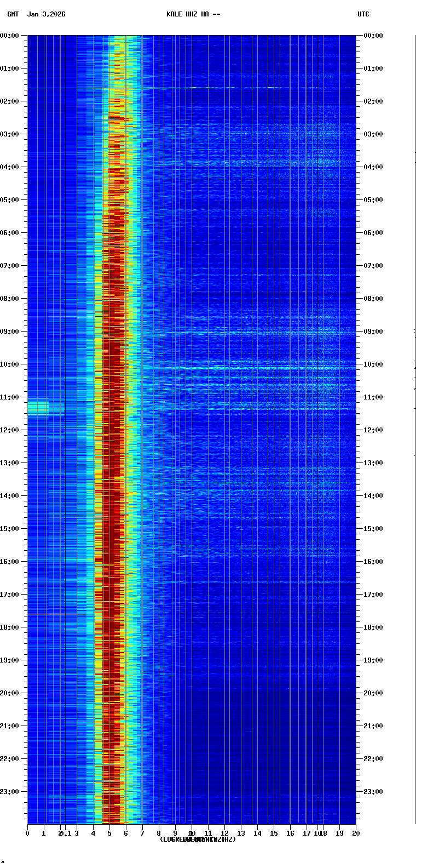The width and height of the screenshot is (439, 868).
Task: Click the KALE HHZ HA station title
Action: click(193, 14)
